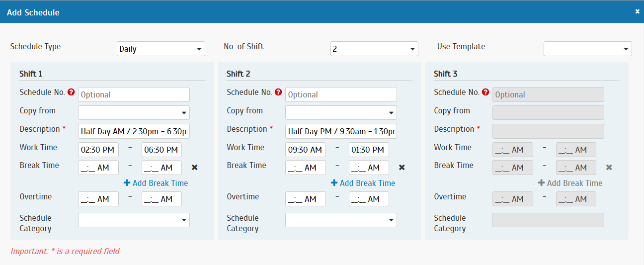This screenshot has height=265, width=644.
Task: Open Shift 2 Schedule Category dropdown
Action: pyautogui.click(x=341, y=220)
